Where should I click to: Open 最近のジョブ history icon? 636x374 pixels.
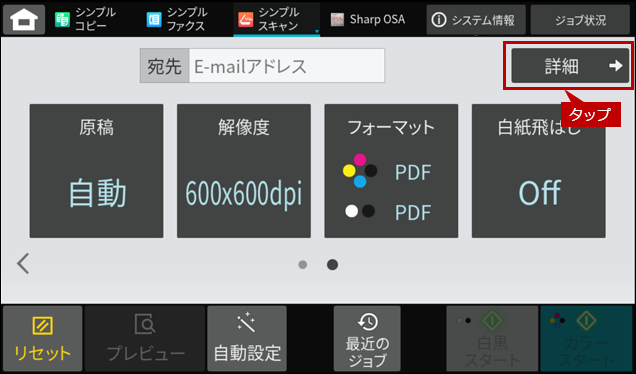367,322
